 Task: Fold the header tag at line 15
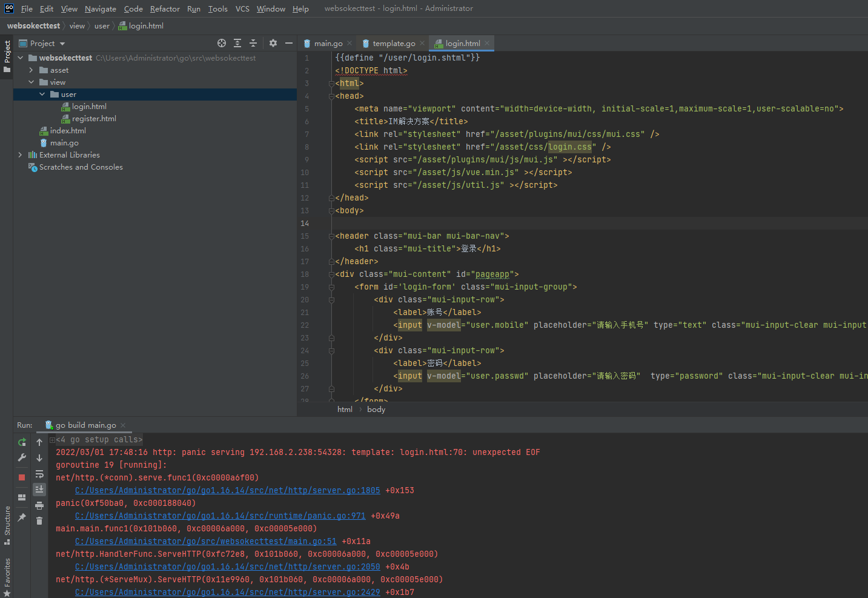click(331, 236)
